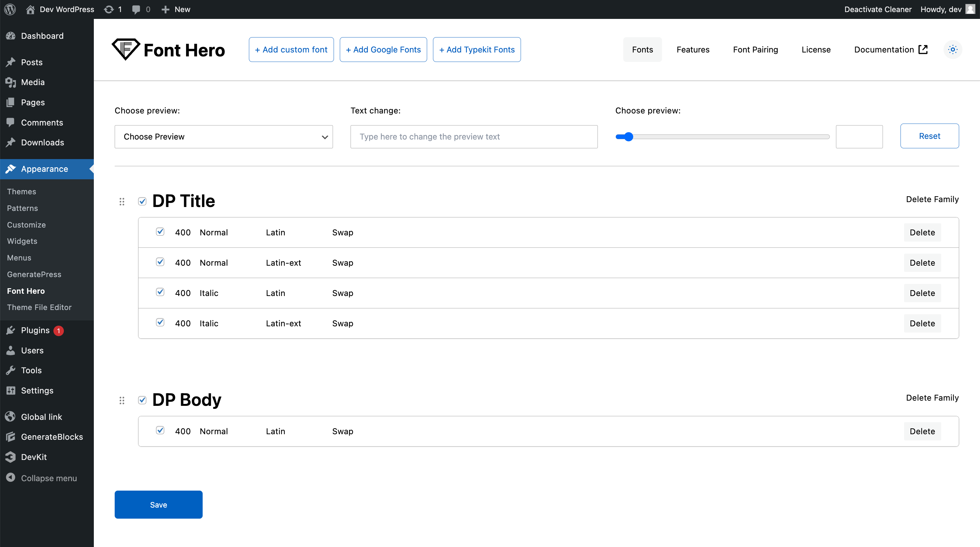The image size is (980, 547).
Task: Switch to the Features tab
Action: pyautogui.click(x=693, y=49)
